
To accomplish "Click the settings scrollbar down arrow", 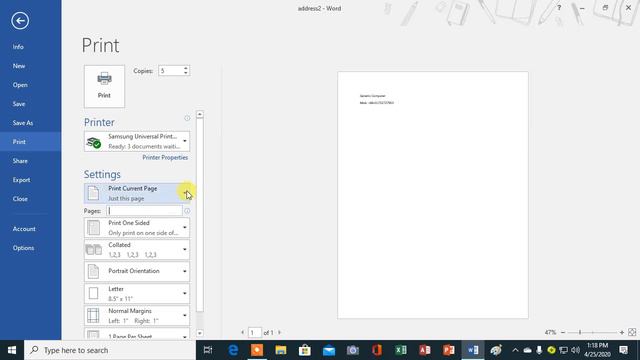I will (x=200, y=333).
